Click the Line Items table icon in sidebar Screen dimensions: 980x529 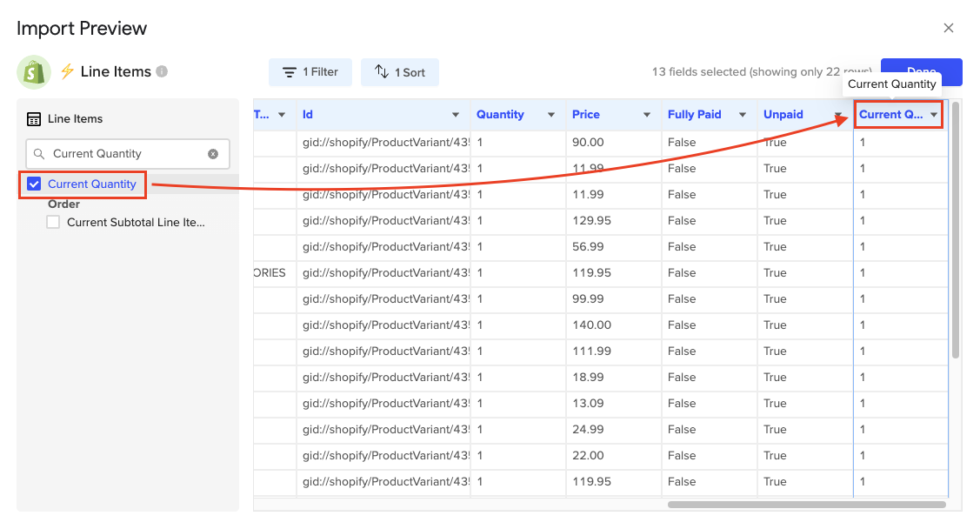34,119
